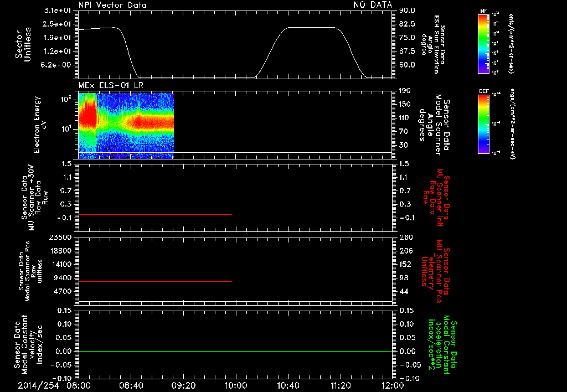The height and width of the screenshot is (392, 567).
Task: Click the 82.5 sun elevation tick
Action: click(x=407, y=24)
